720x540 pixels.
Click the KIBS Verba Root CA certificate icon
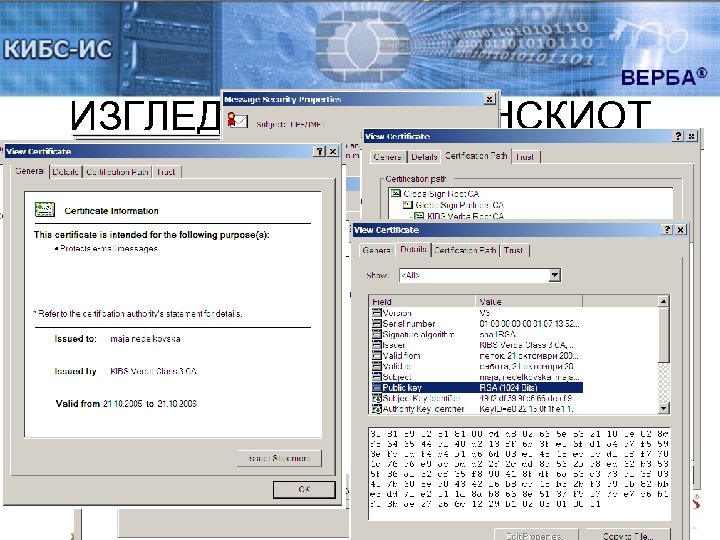pos(419,215)
